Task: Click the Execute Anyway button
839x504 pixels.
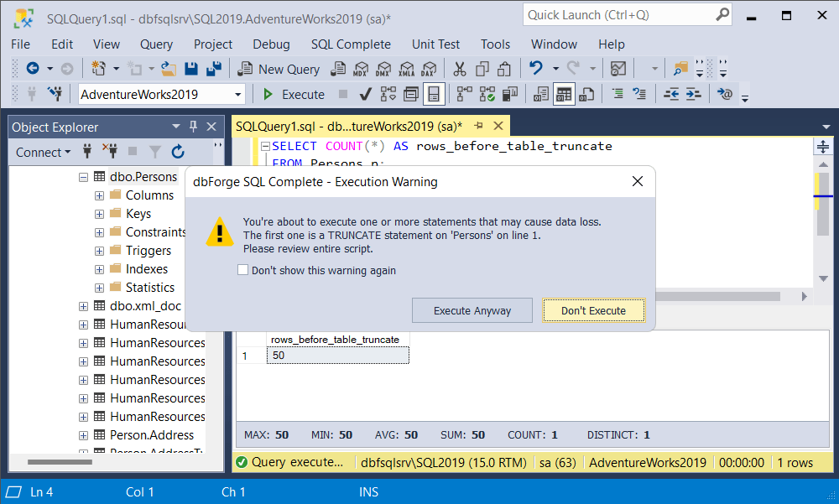Action: tap(472, 309)
